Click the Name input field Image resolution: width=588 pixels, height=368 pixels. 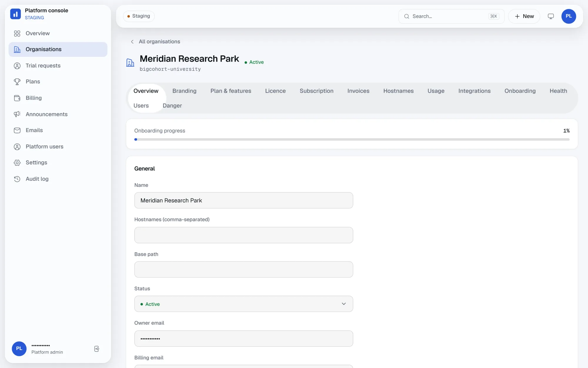tap(243, 200)
